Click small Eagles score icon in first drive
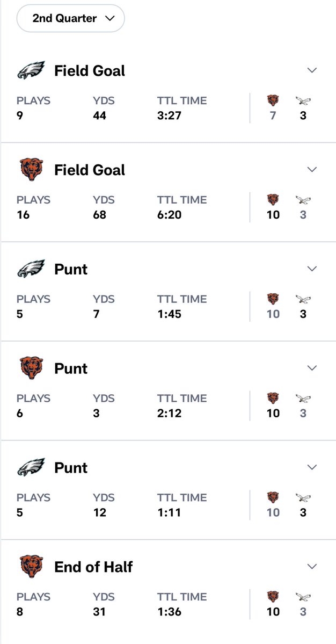Image resolution: width=336 pixels, height=644 pixels. coord(303,100)
